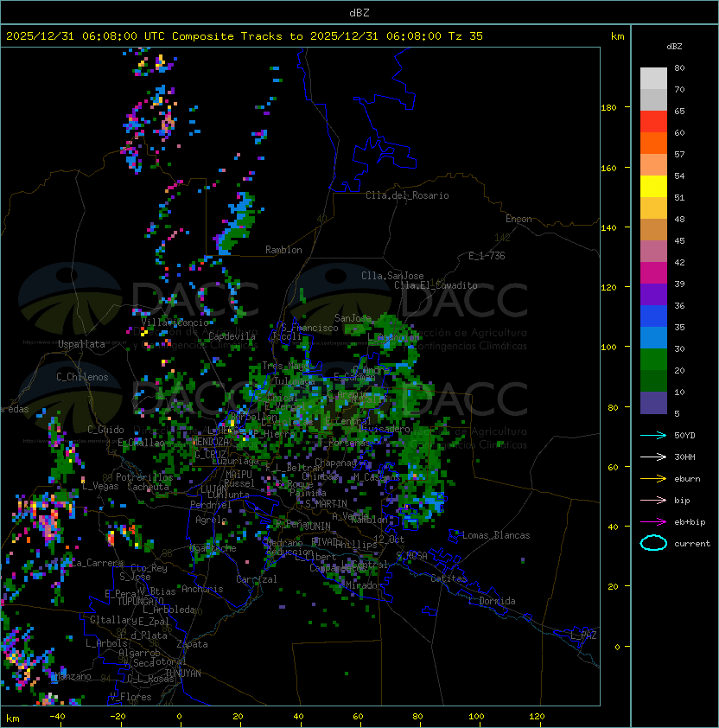719x728 pixels.
Task: Pick the dark orange 57–60 dBZ swatch
Action: [x=653, y=144]
